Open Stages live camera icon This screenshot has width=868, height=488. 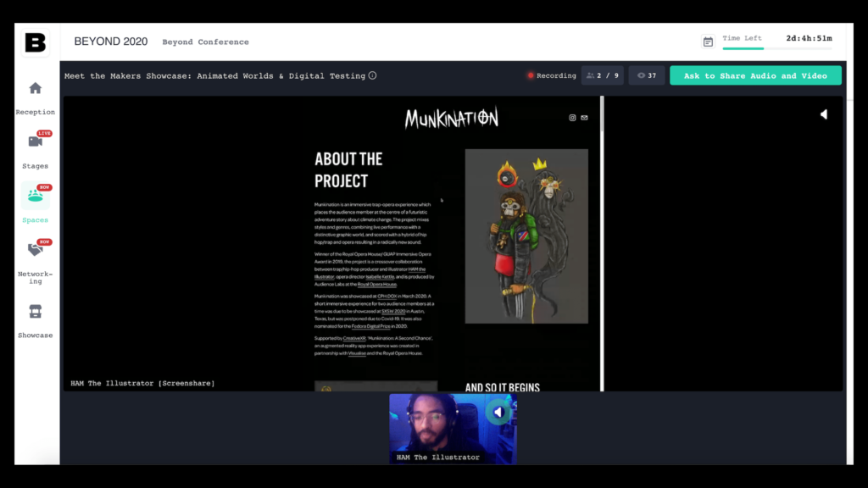tap(36, 141)
